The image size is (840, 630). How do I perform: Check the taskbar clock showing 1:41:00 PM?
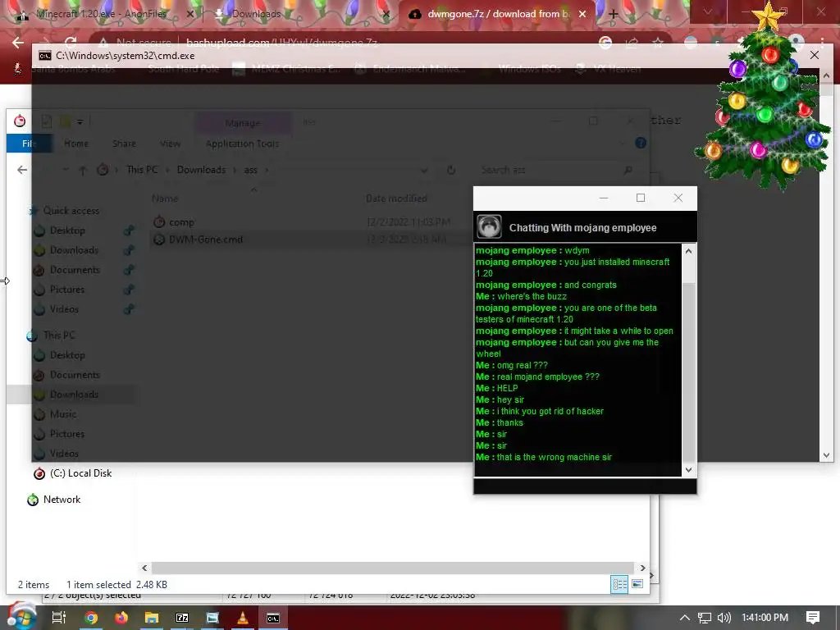point(765,618)
